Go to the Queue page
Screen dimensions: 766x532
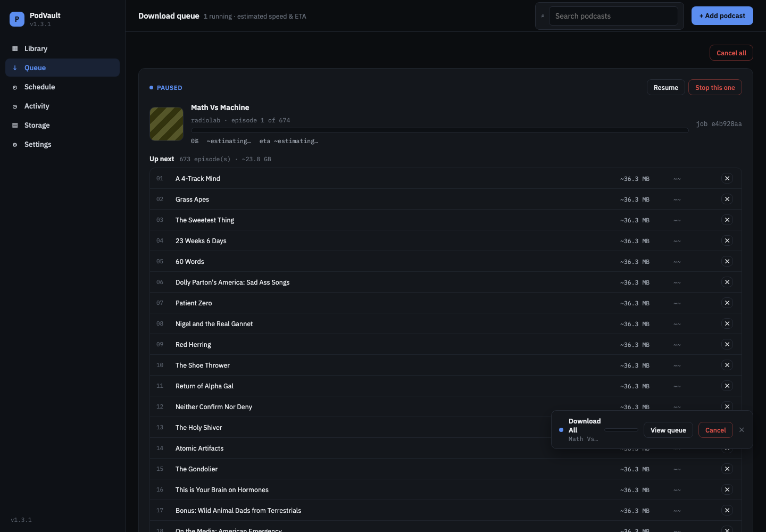coord(62,68)
